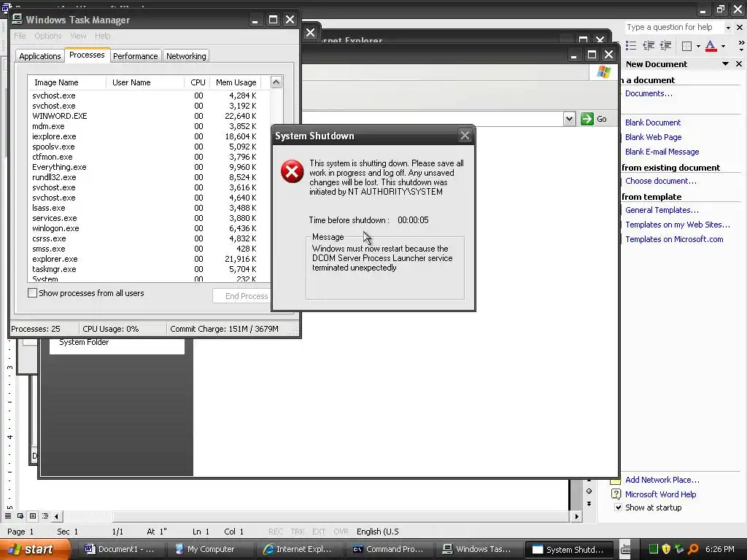This screenshot has width=747, height=560.
Task: Click the Decrease Indent icon in Word
Action: coord(649,46)
